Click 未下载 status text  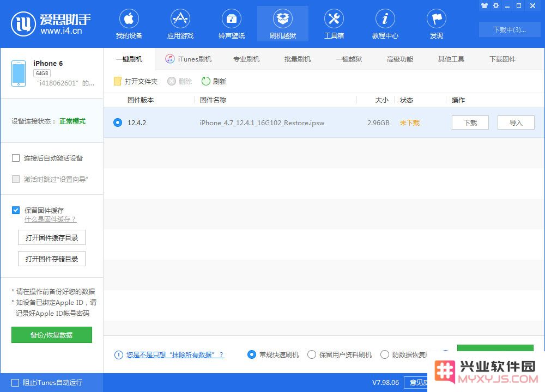(409, 123)
